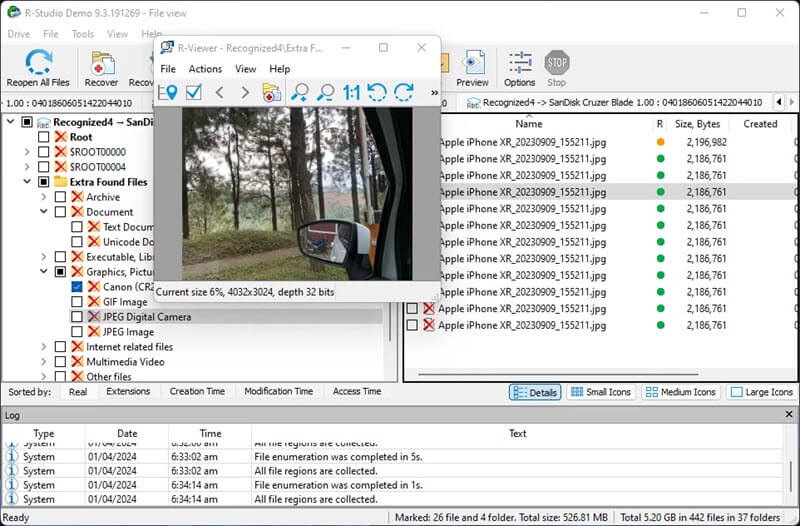Switch to Details view
This screenshot has height=526, width=800.
coord(535,392)
